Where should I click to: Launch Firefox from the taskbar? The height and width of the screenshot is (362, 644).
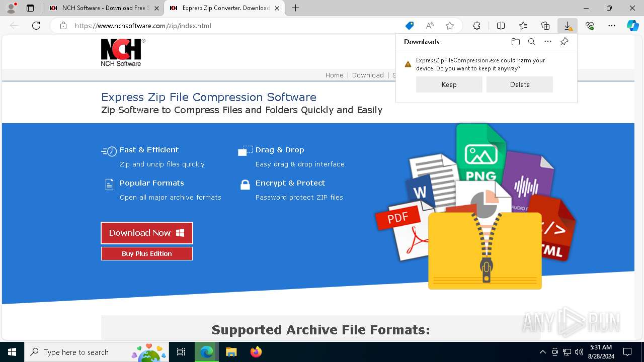[256, 352]
